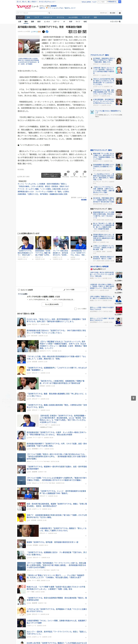
Task: Open the 経済 category
Action: coord(39,22)
